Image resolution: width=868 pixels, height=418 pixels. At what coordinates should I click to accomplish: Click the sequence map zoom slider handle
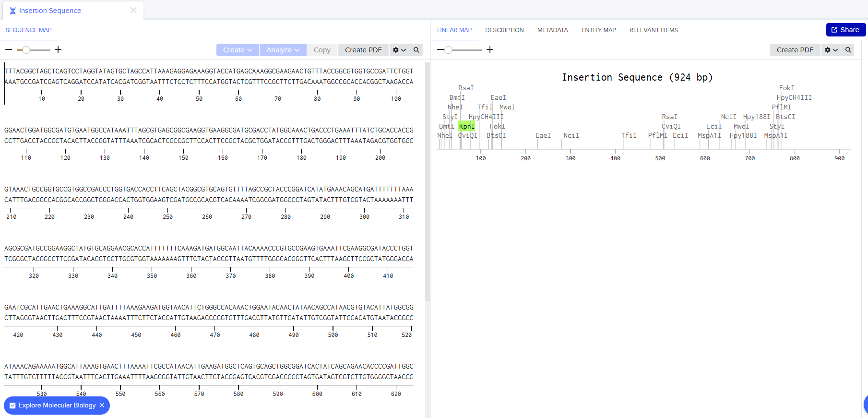click(x=26, y=50)
